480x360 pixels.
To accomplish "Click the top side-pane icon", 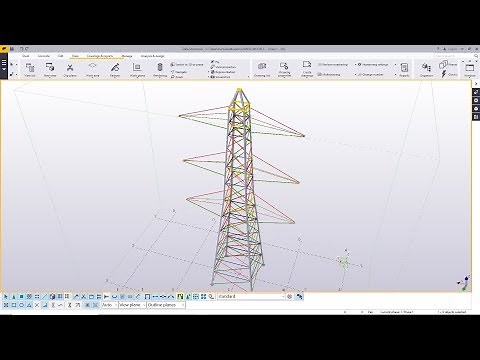I will (x=476, y=92).
